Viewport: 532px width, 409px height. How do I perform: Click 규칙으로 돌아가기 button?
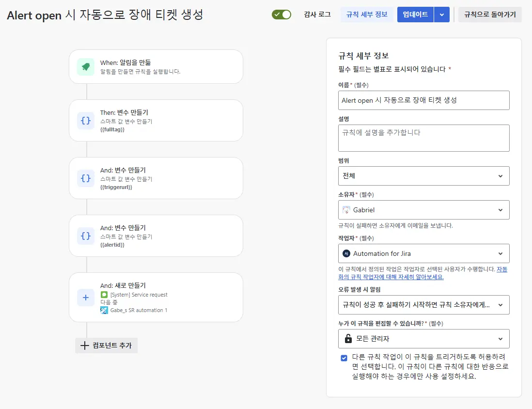[x=490, y=15]
